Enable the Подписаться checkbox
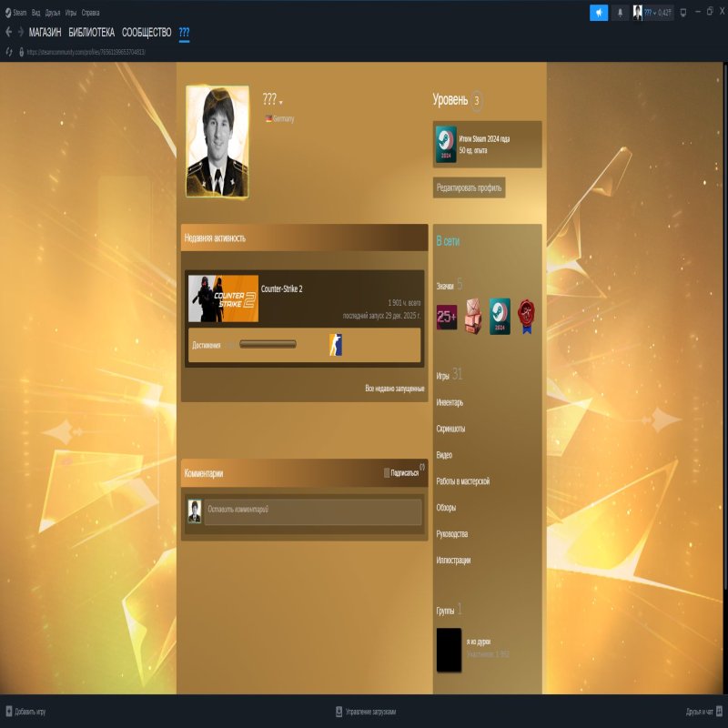728x728 pixels. 385,472
